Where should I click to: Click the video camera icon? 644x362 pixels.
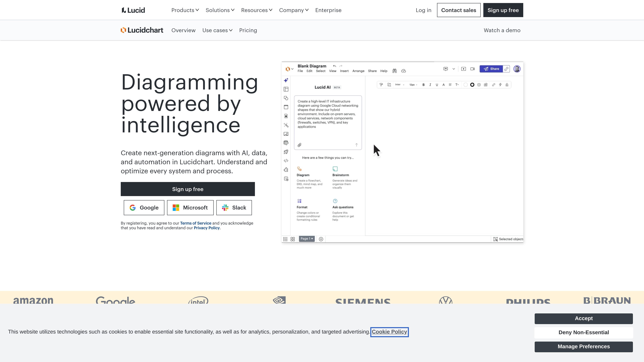tap(472, 69)
